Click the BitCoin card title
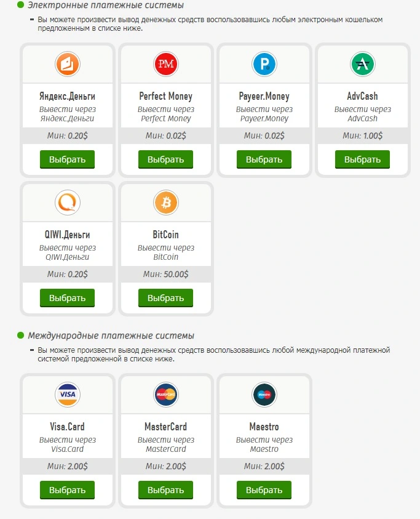420x519 pixels. (x=165, y=235)
